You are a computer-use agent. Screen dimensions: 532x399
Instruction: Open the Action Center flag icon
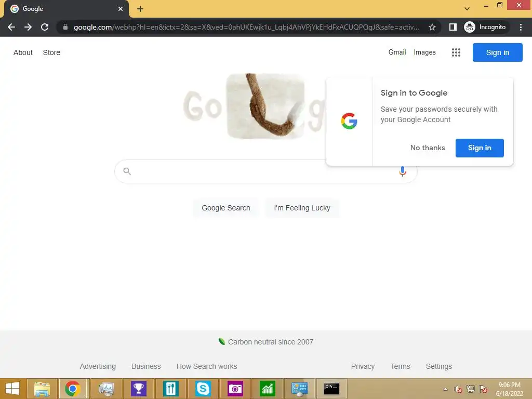(483, 389)
